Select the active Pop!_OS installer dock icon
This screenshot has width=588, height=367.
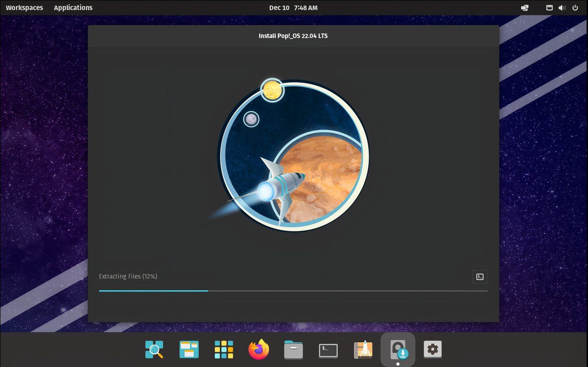397,349
